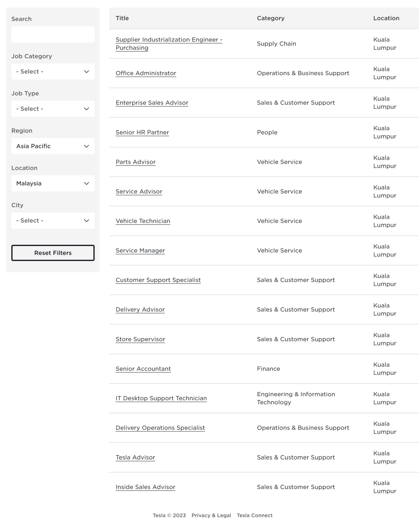Open the Customer Support Specialist listing
420x524 pixels.
[158, 280]
